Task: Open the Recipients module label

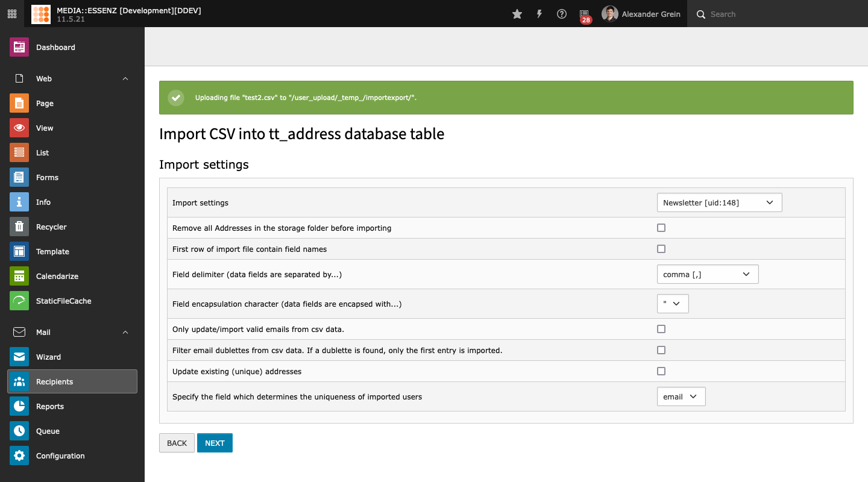Action: (54, 381)
